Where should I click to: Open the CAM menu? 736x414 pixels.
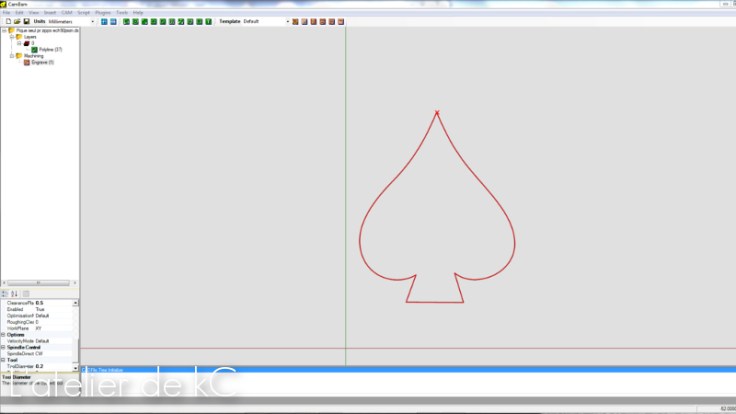[67, 12]
